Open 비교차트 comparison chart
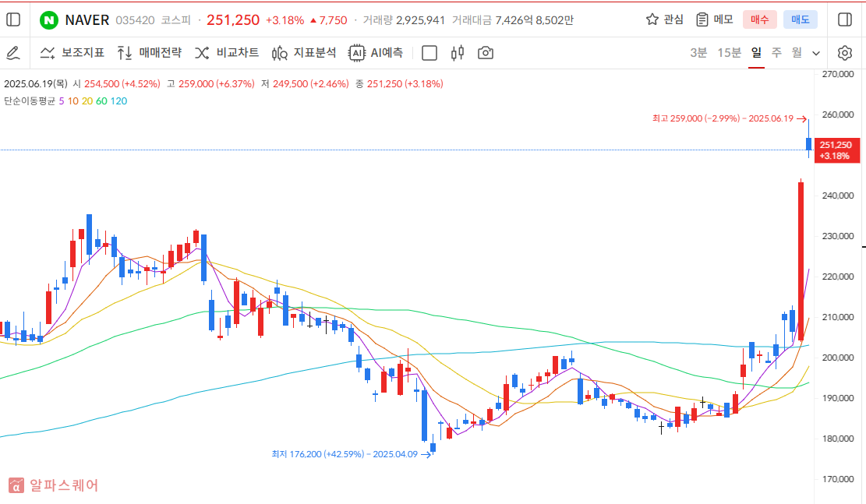 tap(227, 53)
